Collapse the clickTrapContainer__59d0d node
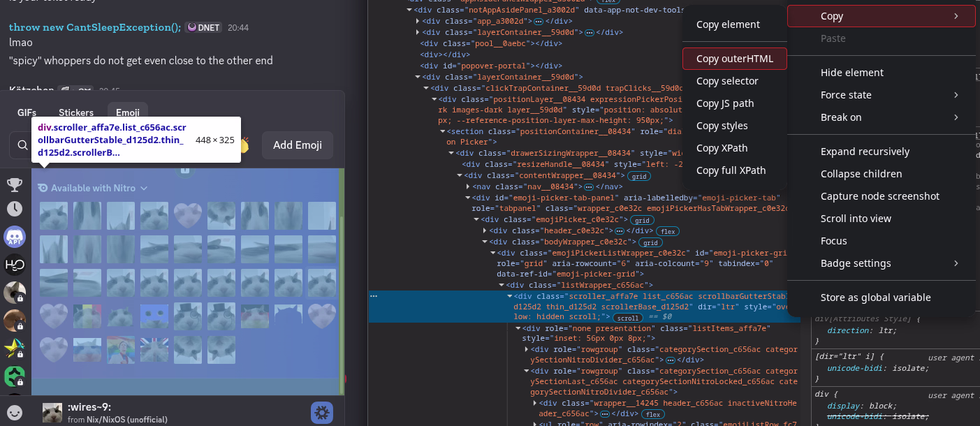 [x=426, y=88]
